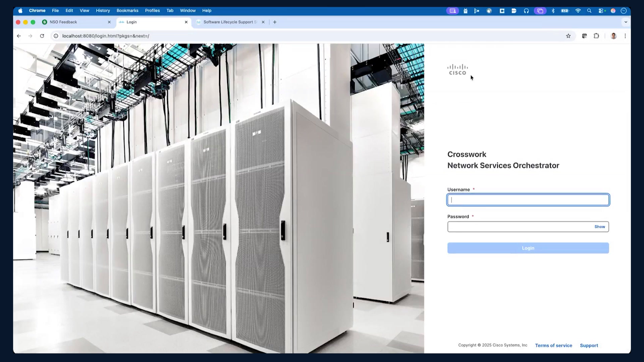
Task: Close the Software Lifecycle Support tab
Action: 263,22
